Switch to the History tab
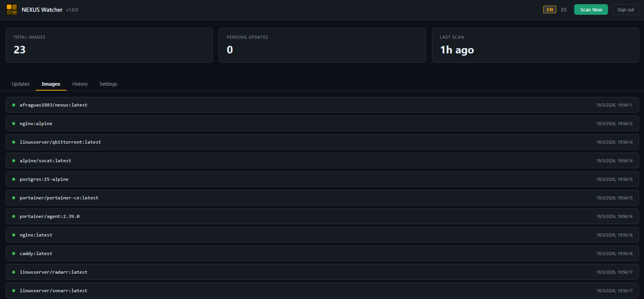This screenshot has height=299, width=644. [80, 84]
